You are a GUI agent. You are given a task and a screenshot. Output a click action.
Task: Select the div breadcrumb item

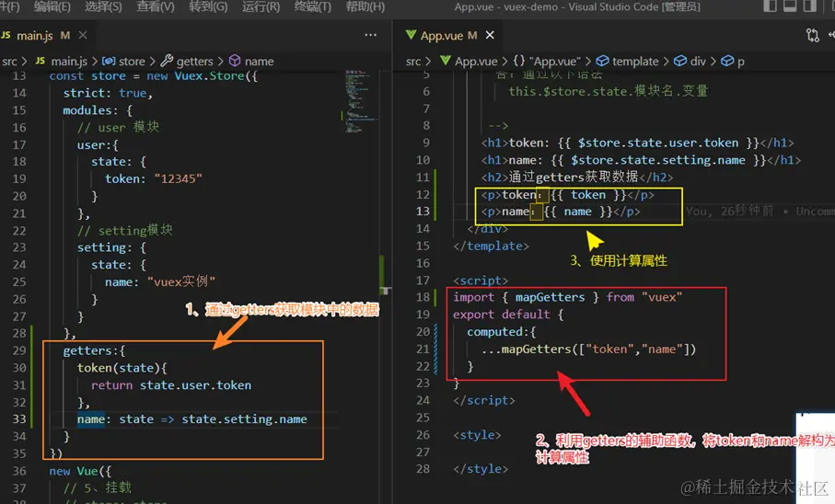[x=698, y=62]
